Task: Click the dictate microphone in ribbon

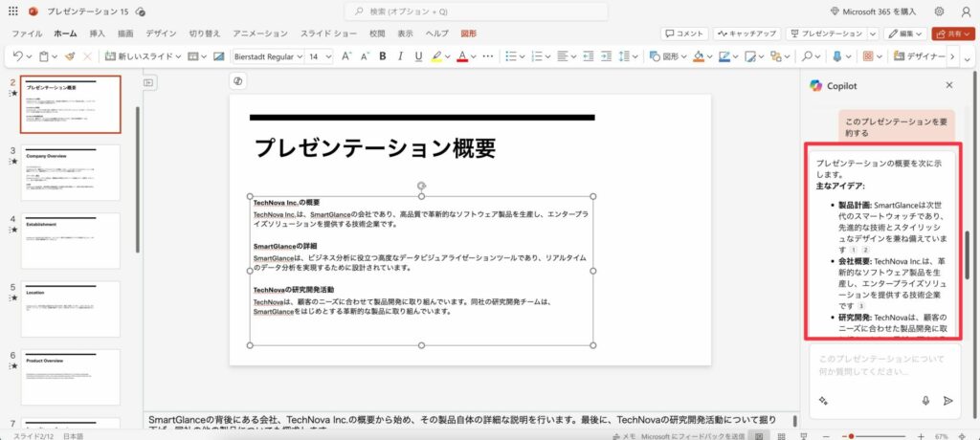Action: (x=836, y=56)
